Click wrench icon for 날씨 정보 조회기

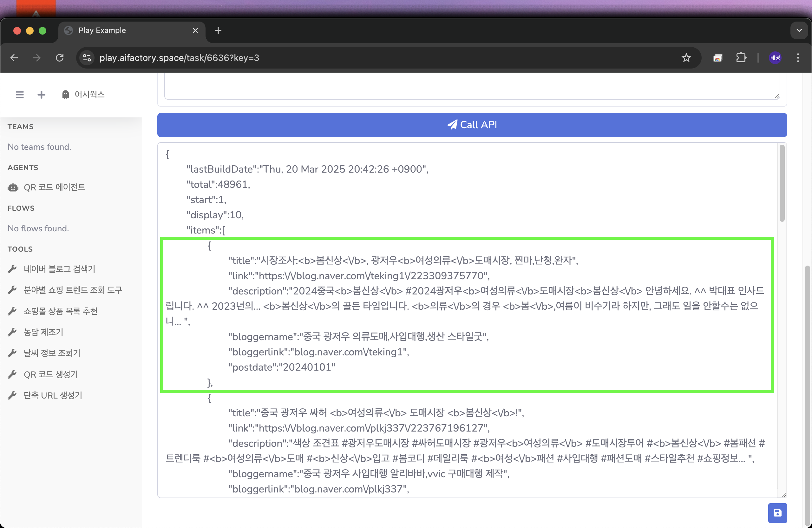click(x=12, y=353)
